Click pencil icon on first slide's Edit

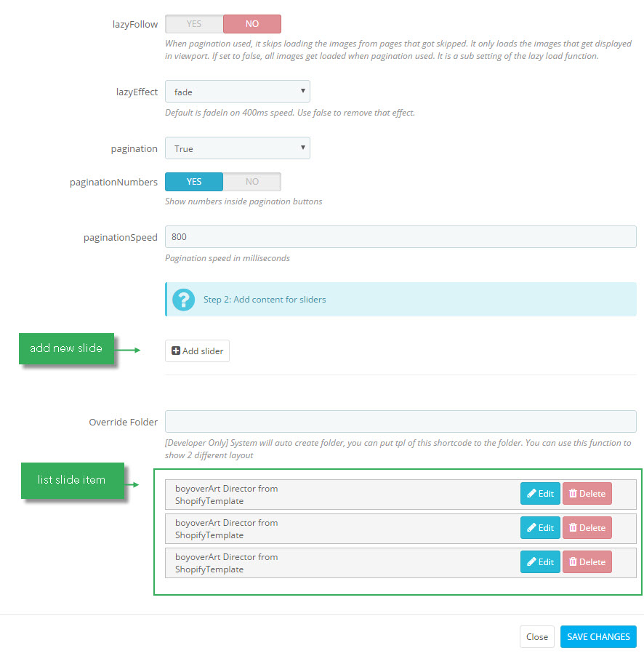click(531, 493)
